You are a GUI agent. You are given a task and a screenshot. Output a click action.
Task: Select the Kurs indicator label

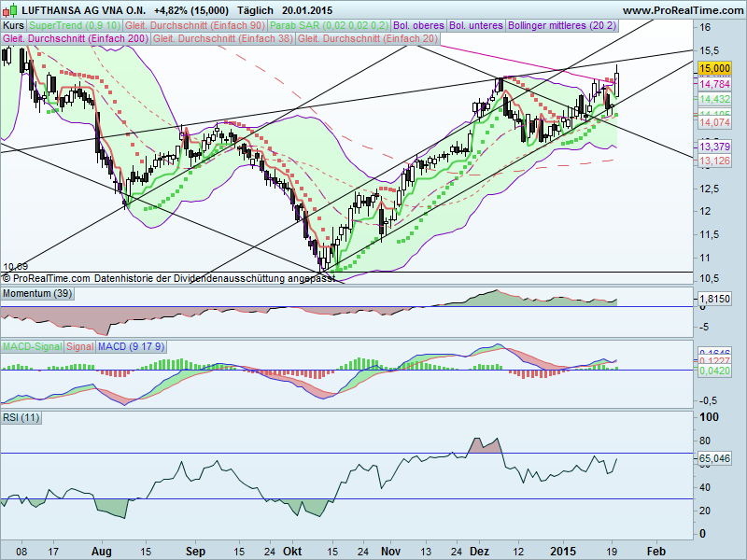point(13,26)
